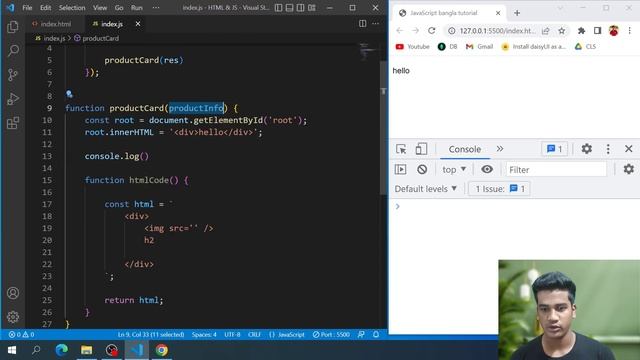
Task: Open the Source Control view
Action: [13, 75]
